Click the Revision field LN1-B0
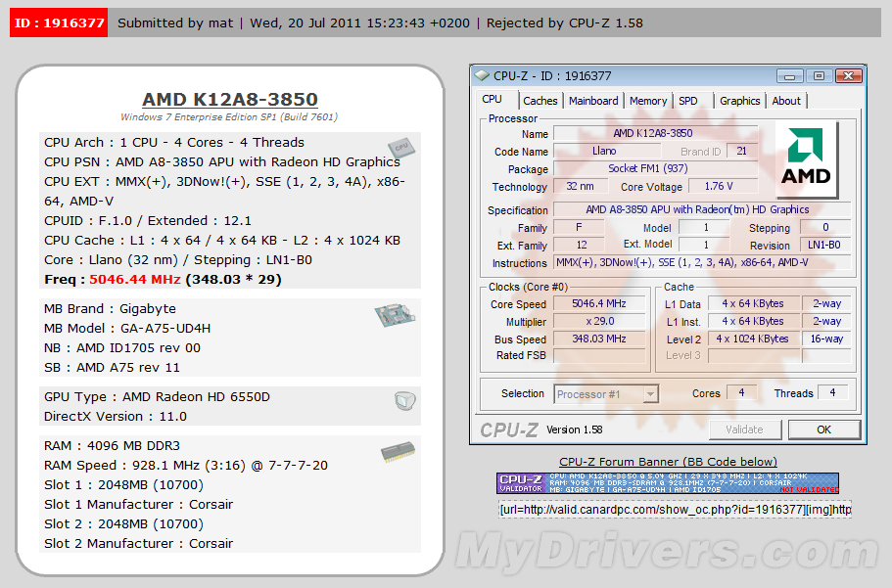The image size is (892, 588). click(x=825, y=245)
